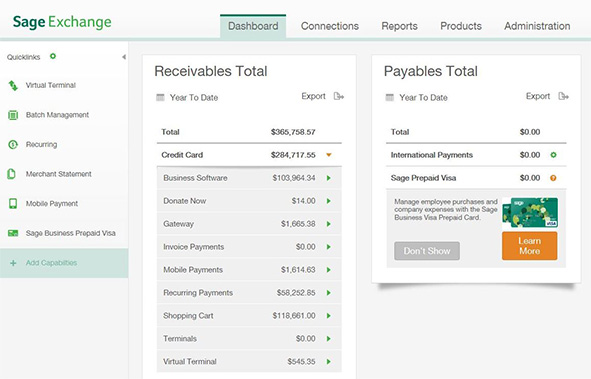Click Recurring Payments amount $58,252.85
Screen dimensions: 591x379
click(x=296, y=293)
